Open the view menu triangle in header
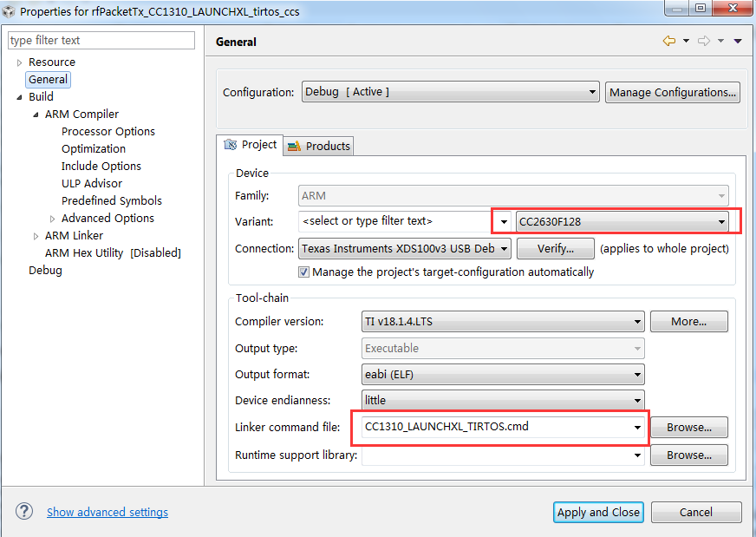Screen dimensions: 756x537 point(738,41)
